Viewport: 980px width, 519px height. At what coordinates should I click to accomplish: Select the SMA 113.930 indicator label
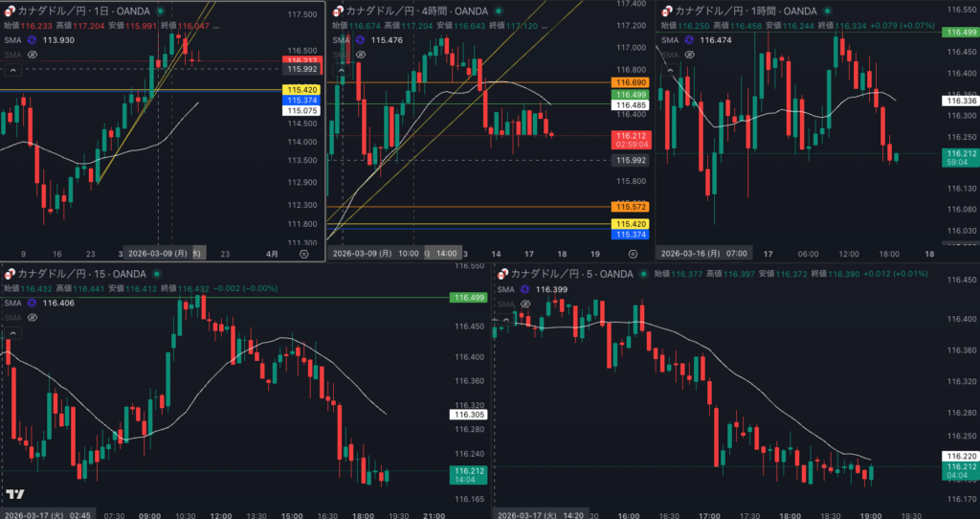click(39, 40)
